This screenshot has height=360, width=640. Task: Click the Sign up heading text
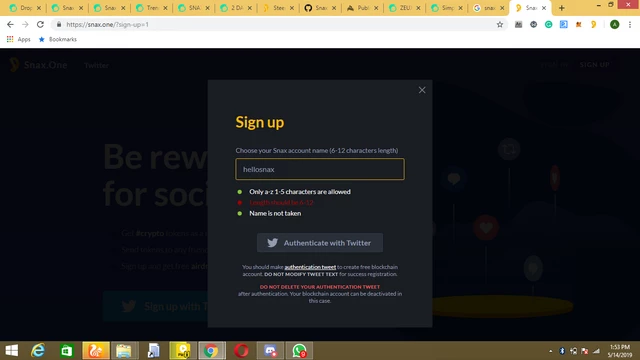(260, 122)
